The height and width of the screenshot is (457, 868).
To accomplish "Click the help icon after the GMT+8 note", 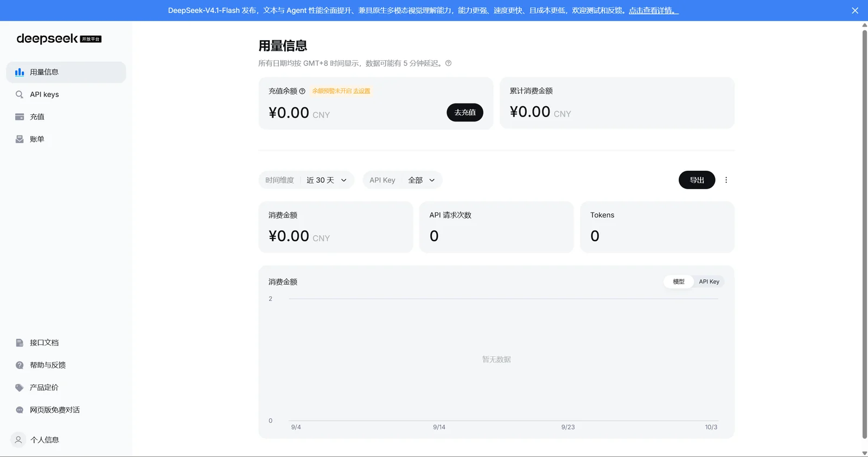I will point(449,63).
